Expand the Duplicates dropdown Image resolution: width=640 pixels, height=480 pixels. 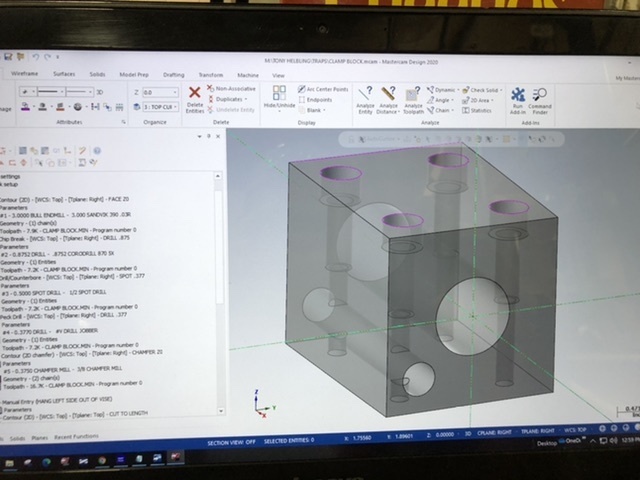click(232, 100)
